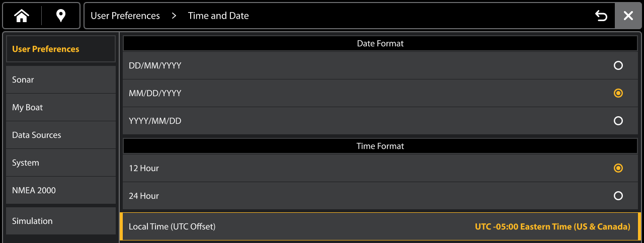The width and height of the screenshot is (644, 243).
Task: Close the Time and Date menu
Action: coord(628,16)
